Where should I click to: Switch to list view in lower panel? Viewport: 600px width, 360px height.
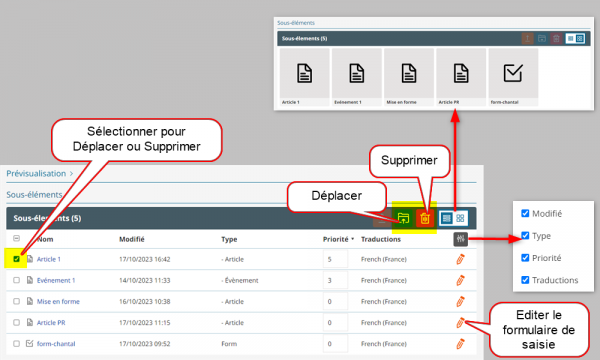(447, 218)
